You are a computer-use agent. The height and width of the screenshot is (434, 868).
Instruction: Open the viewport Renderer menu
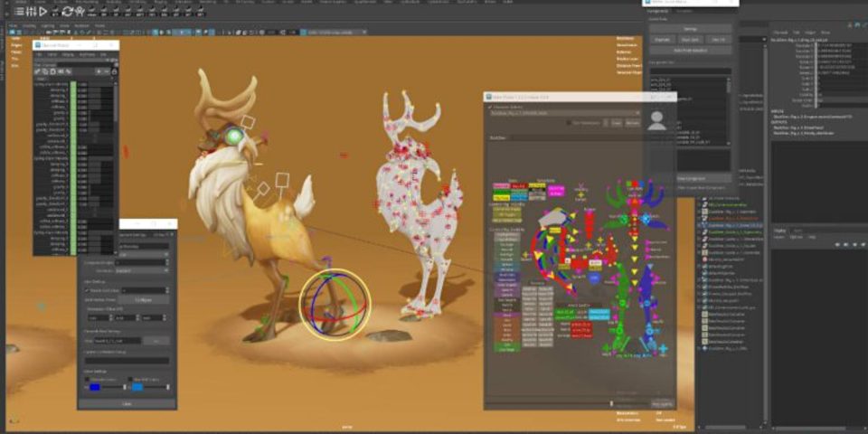[x=81, y=25]
